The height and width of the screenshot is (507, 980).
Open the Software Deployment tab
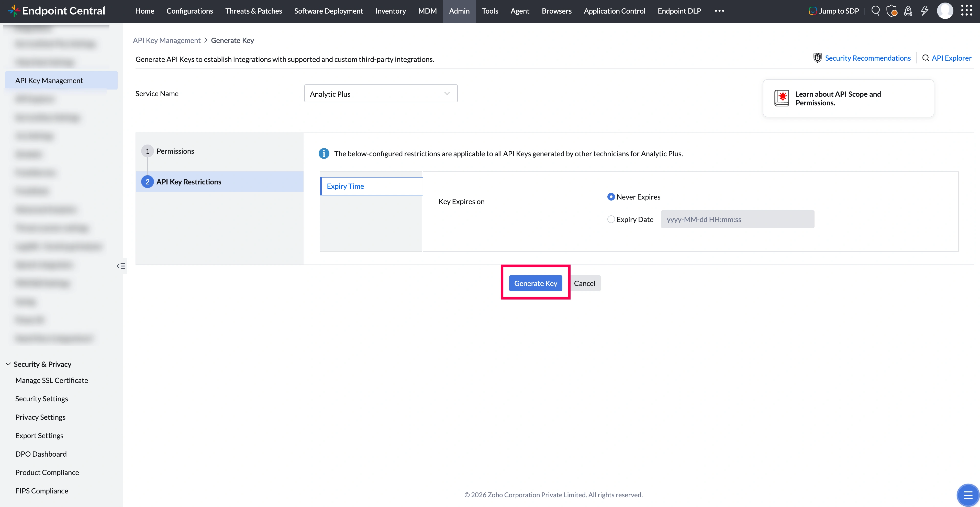point(329,11)
